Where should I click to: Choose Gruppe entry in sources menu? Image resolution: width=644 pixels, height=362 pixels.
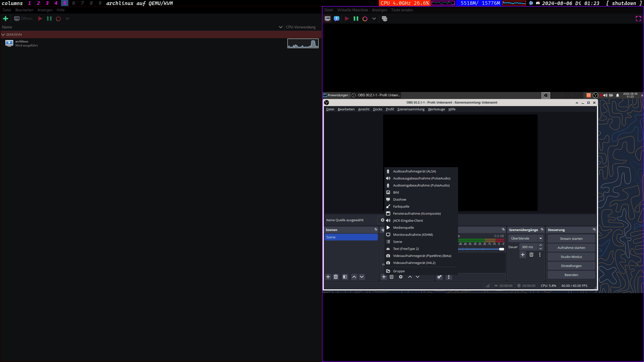[x=421, y=271]
